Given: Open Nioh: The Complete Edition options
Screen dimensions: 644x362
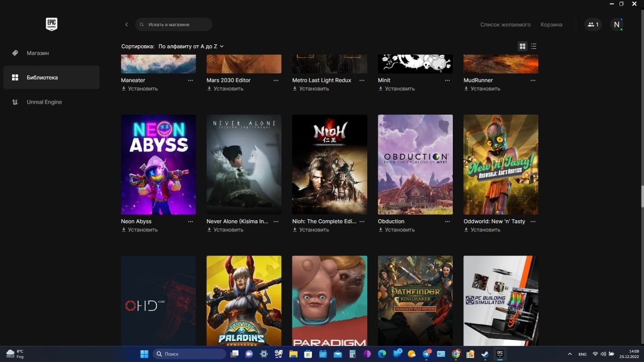Looking at the screenshot, I should (x=361, y=222).
